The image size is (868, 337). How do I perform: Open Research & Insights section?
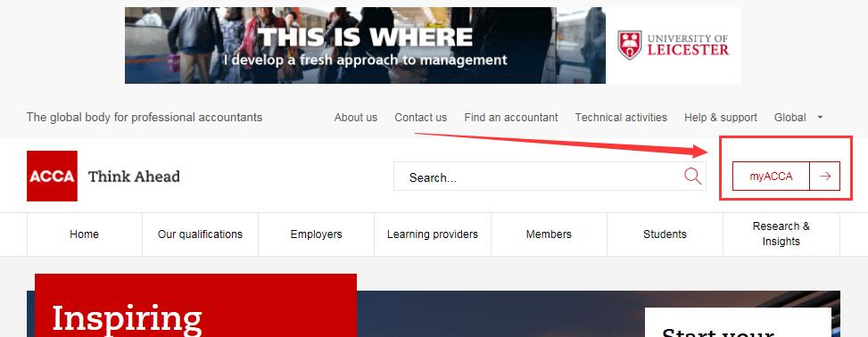click(x=781, y=234)
